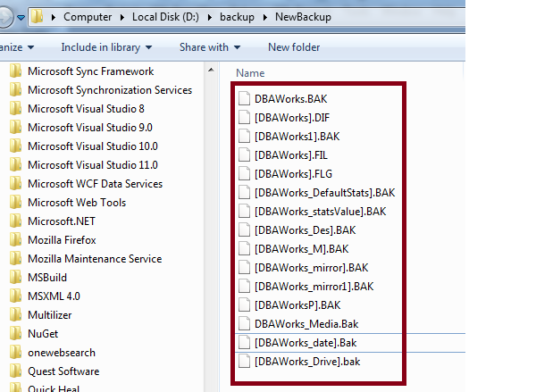Select file name DBAWorks_Media.Bak
The height and width of the screenshot is (392, 536).
[306, 324]
